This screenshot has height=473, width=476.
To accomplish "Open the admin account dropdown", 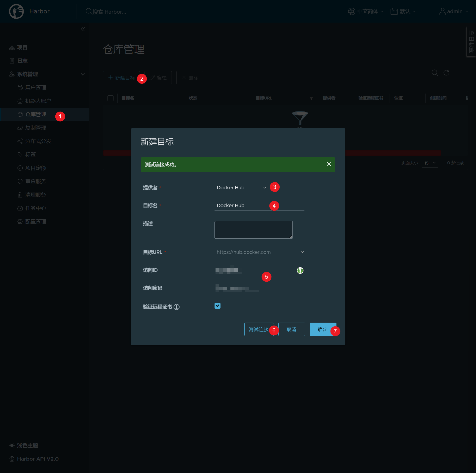I will pyautogui.click(x=454, y=11).
